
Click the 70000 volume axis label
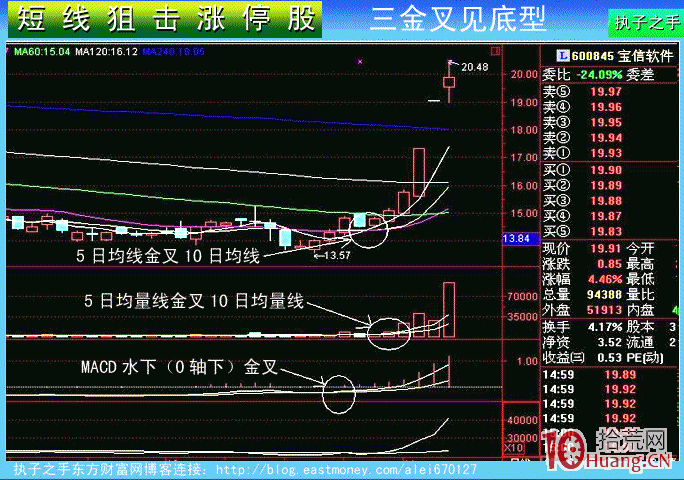tap(523, 296)
